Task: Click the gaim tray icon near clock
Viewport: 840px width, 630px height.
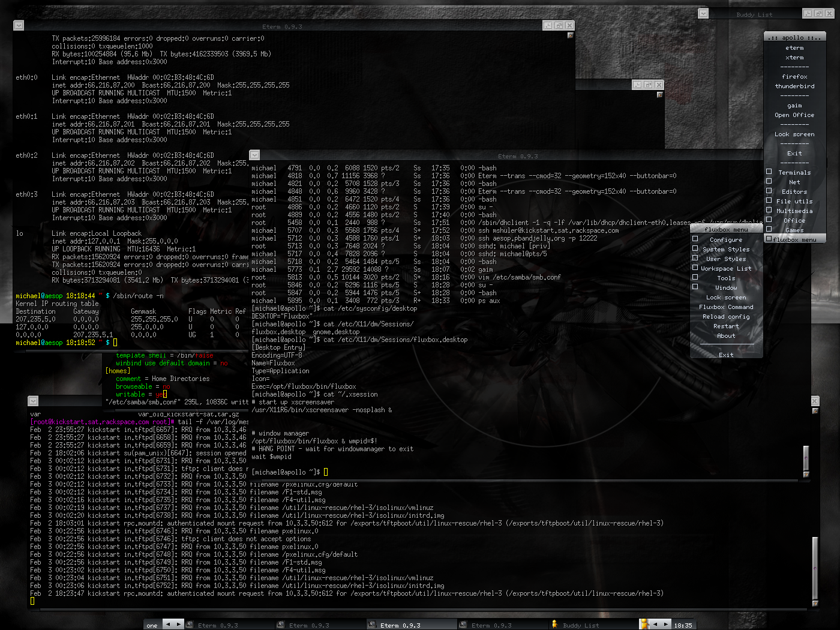Action: (x=644, y=625)
